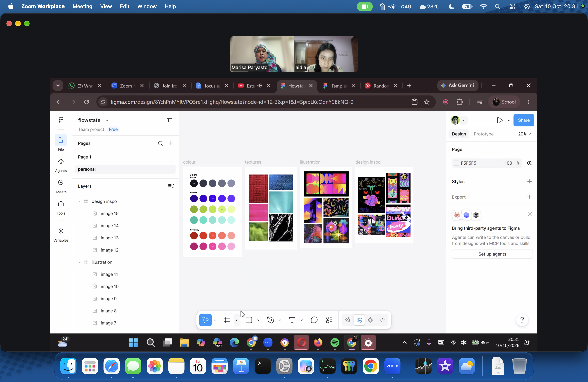Open the Actions components icon in toolbar
588x382 pixels.
coord(329,320)
